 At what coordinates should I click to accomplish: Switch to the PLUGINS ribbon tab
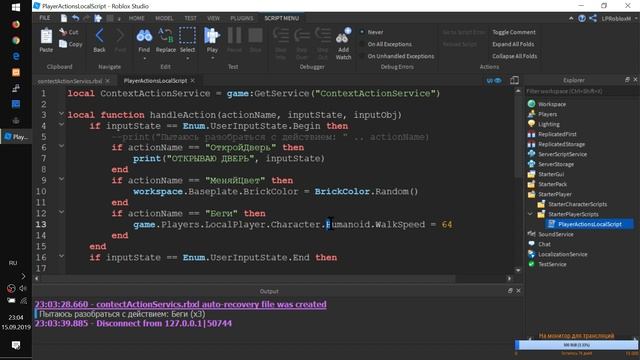coord(242,18)
